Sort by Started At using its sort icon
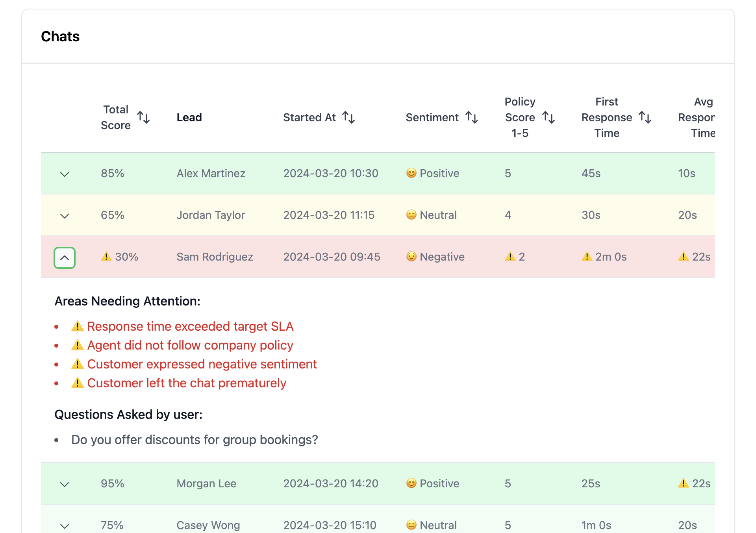The width and height of the screenshot is (756, 533). pos(349,117)
